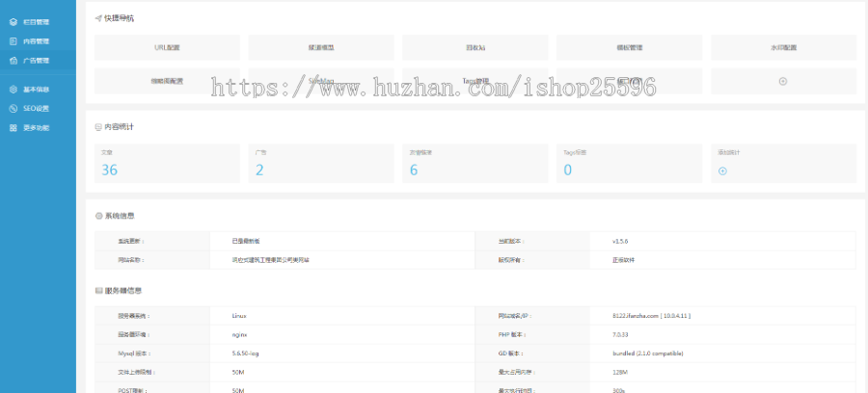The width and height of the screenshot is (868, 393).
Task: Click the version value v1.5.6
Action: (x=620, y=242)
